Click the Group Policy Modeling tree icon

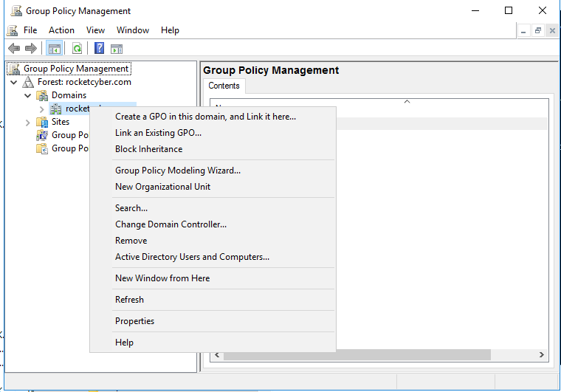[x=42, y=135]
